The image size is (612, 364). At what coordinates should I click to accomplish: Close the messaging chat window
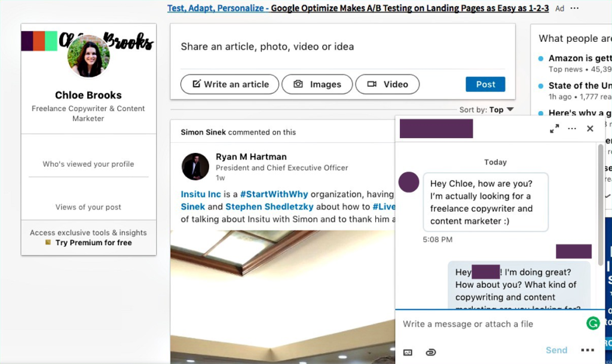point(590,129)
